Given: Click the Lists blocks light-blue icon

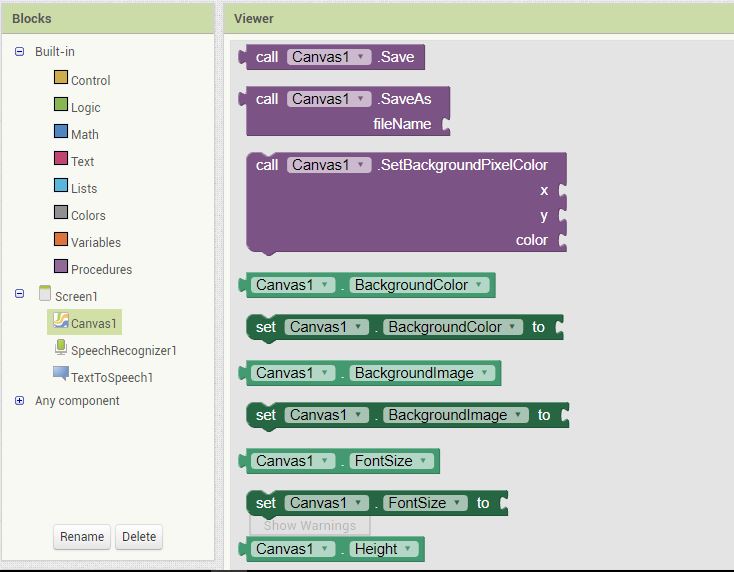Looking at the screenshot, I should pyautogui.click(x=61, y=185).
